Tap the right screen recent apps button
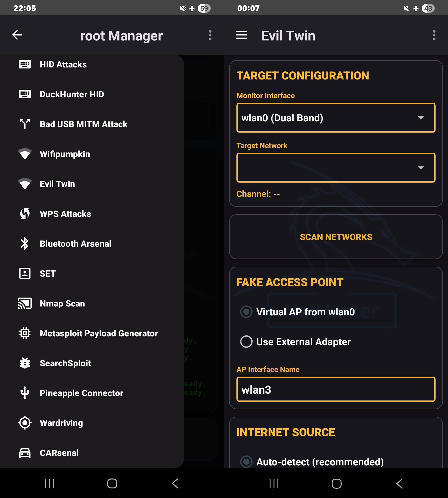This screenshot has width=448, height=498. pos(274,483)
